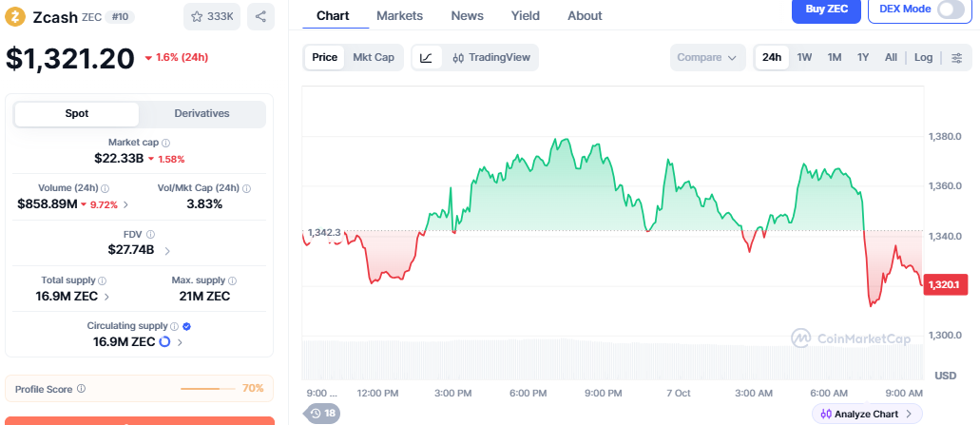The width and height of the screenshot is (980, 425).
Task: Open the chart events badge labeled 18
Action: [x=322, y=414]
